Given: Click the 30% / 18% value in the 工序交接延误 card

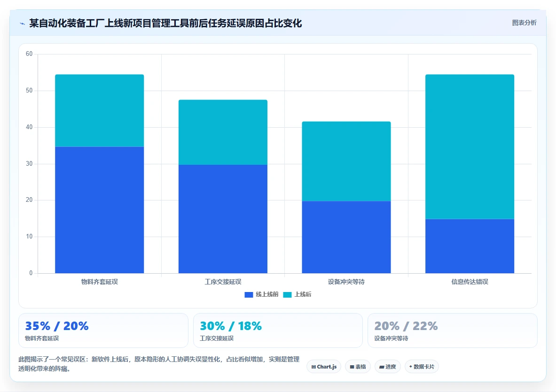Looking at the screenshot, I should (231, 326).
